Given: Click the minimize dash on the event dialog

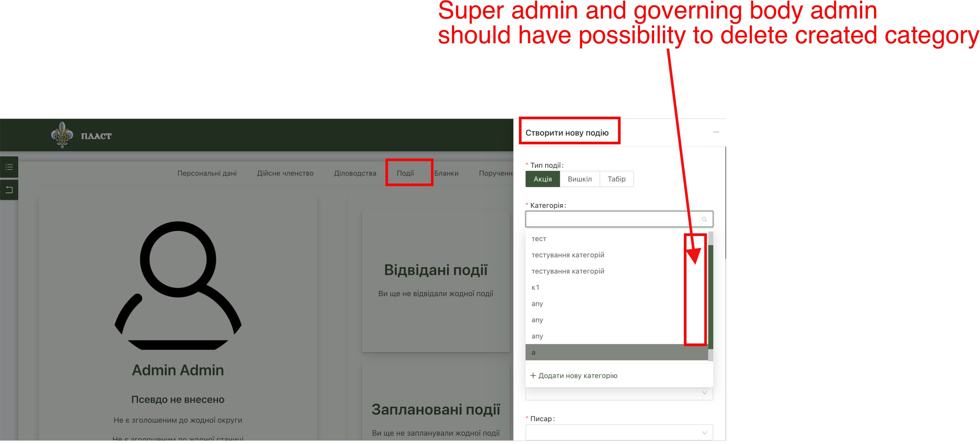Looking at the screenshot, I should (x=717, y=132).
